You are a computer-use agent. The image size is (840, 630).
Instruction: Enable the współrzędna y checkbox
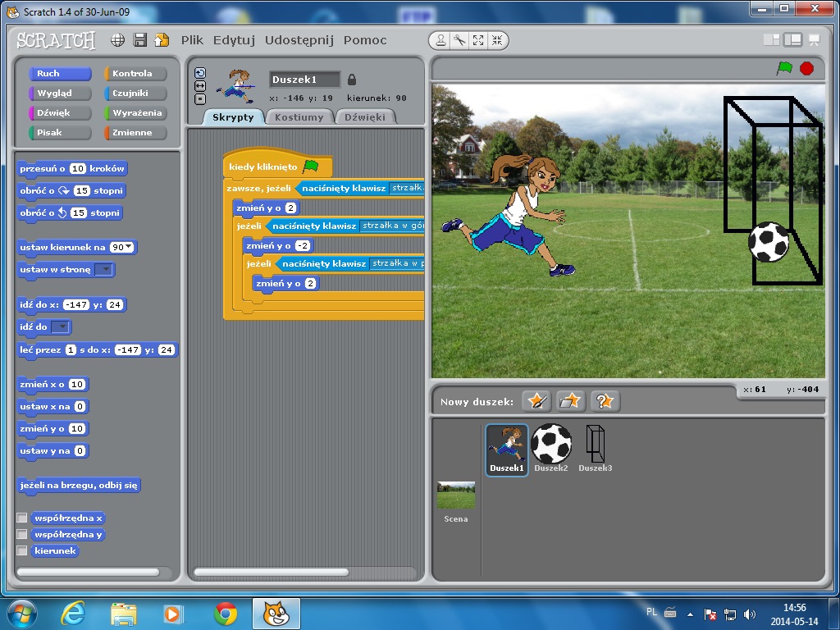coord(22,535)
